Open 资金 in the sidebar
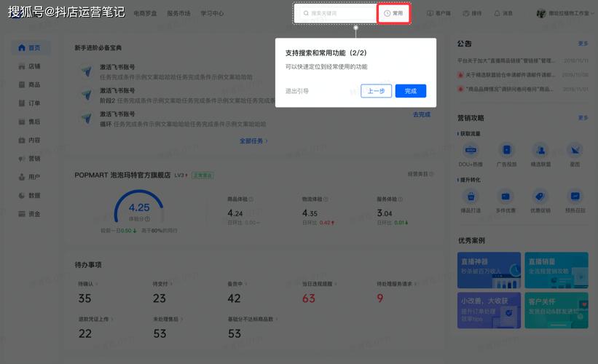 click(29, 214)
